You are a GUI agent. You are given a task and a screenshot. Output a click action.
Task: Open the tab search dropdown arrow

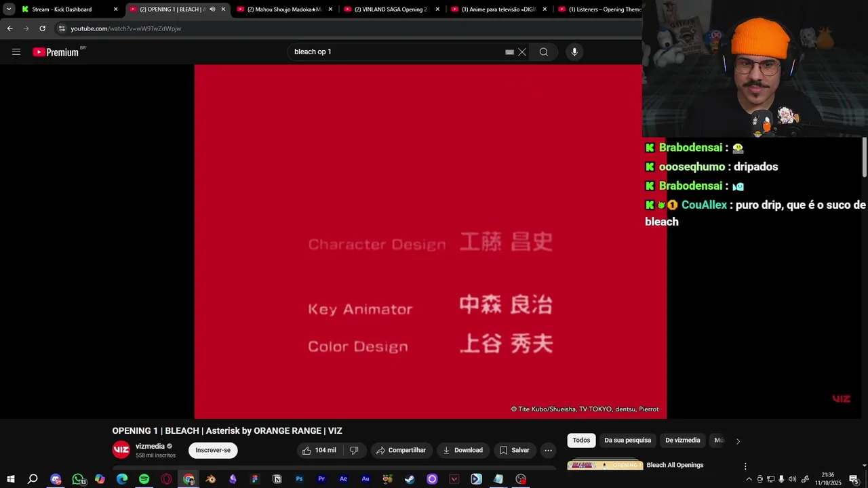(x=9, y=9)
